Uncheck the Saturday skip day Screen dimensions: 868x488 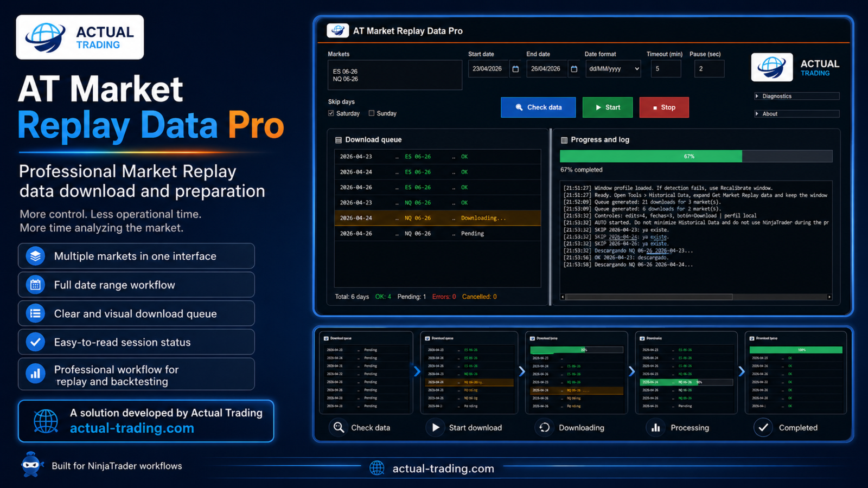pos(331,113)
